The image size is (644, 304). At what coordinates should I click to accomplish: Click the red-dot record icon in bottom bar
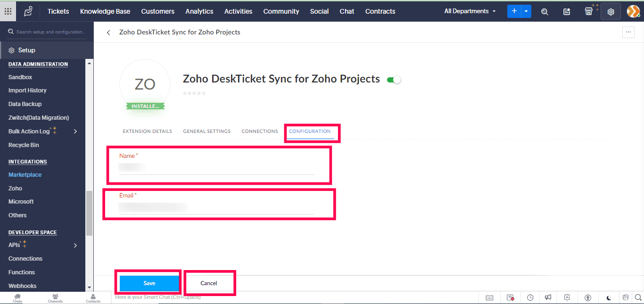(511, 298)
